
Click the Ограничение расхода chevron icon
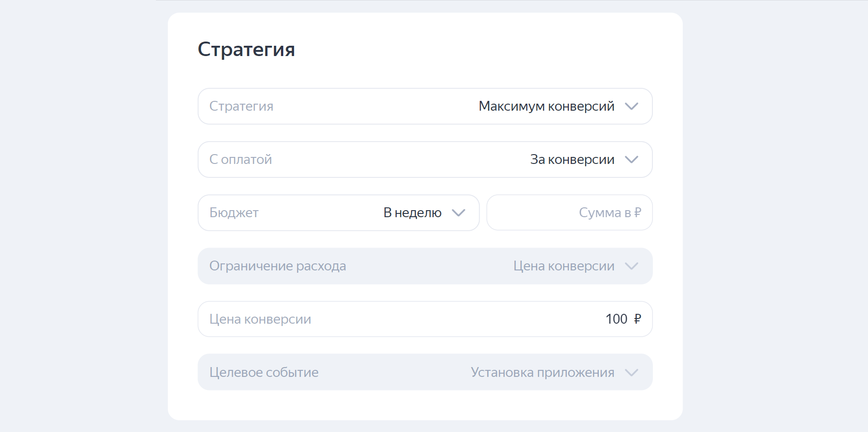click(x=632, y=266)
